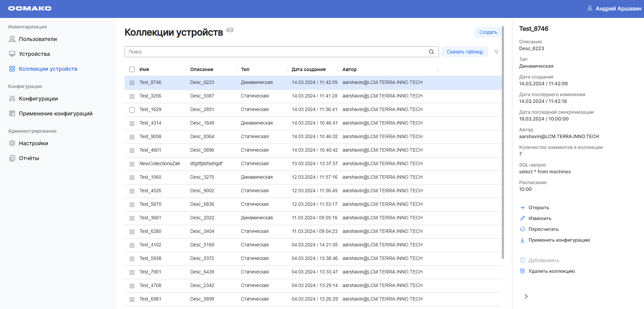Click the user profile icon in header
The image size is (644, 309).
pyautogui.click(x=590, y=8)
